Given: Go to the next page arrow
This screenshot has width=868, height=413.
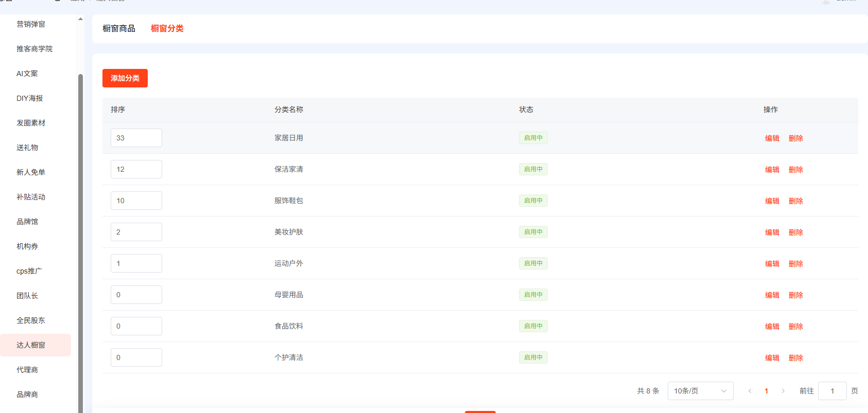Looking at the screenshot, I should [783, 391].
